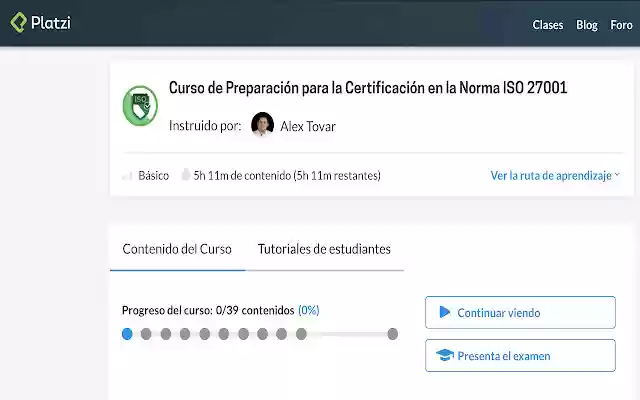Click the Continuar viendo button
Screen dimensions: 640x400
[x=520, y=313]
